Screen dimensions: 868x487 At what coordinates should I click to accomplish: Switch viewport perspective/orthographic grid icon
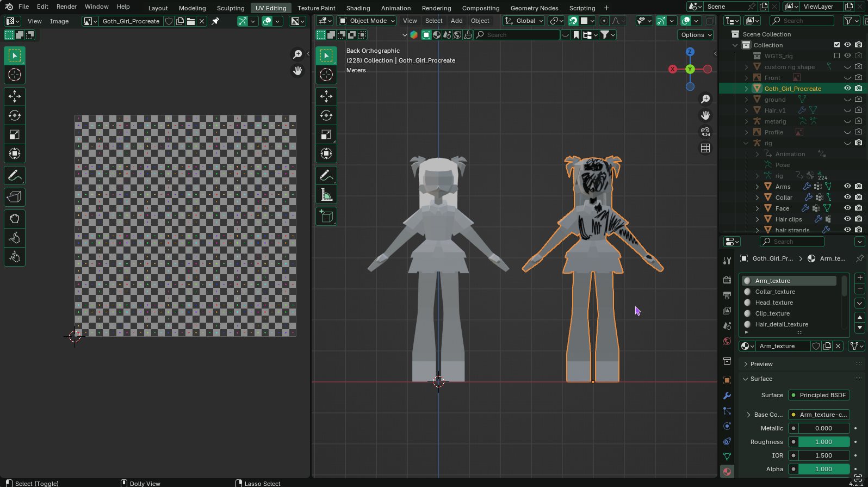pos(705,148)
